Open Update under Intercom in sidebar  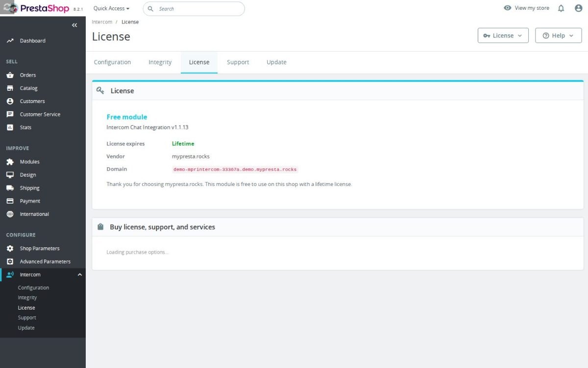pos(26,328)
